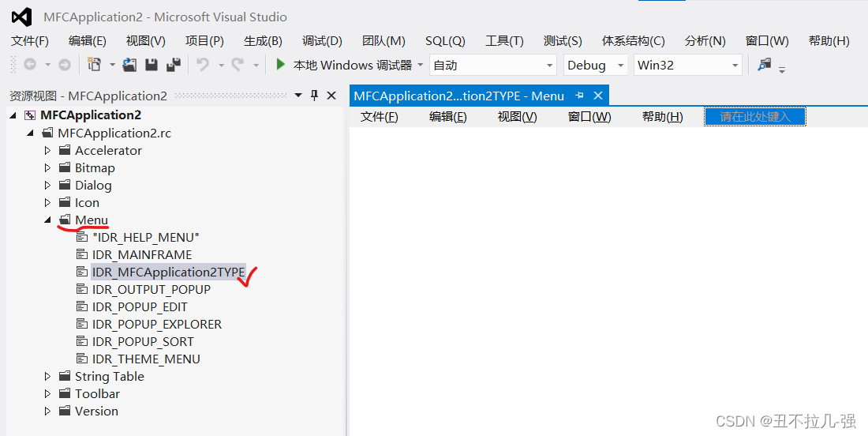Image resolution: width=868 pixels, height=436 pixels.
Task: Select 文件(F) in the menu editor
Action: tap(380, 117)
